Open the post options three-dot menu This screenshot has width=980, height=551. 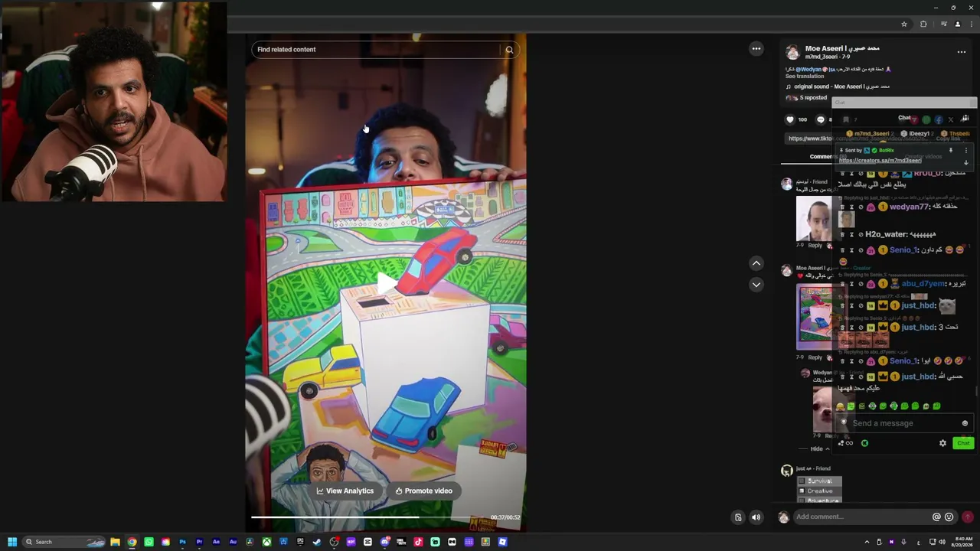(x=962, y=52)
